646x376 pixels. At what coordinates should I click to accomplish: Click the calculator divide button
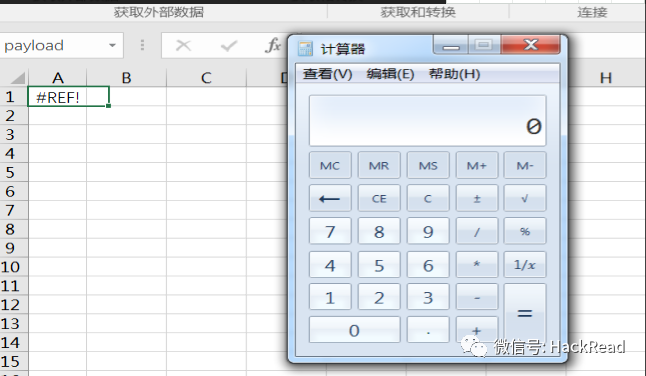coord(477,231)
